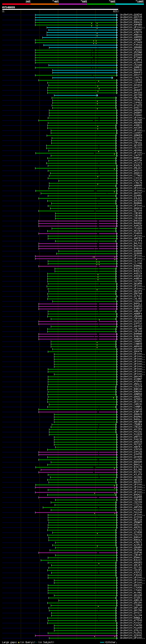
Task: Open hit UniRef100_Q08277
Action: point(131,108)
